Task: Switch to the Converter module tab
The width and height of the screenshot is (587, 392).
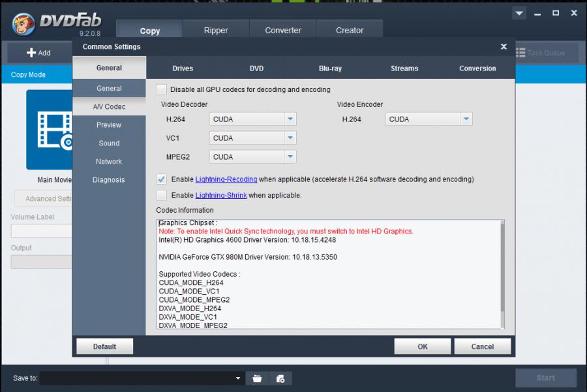Action: coord(283,30)
